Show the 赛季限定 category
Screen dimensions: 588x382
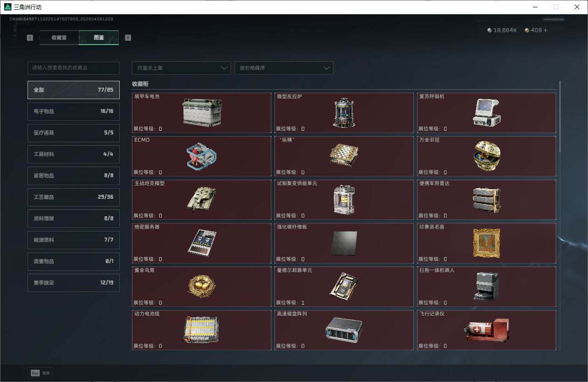tap(73, 283)
